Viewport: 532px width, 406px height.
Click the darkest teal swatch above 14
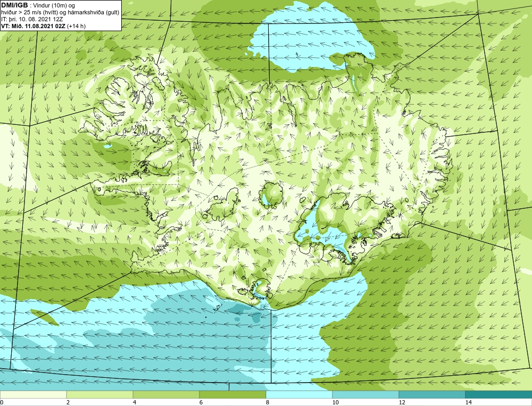click(499, 394)
